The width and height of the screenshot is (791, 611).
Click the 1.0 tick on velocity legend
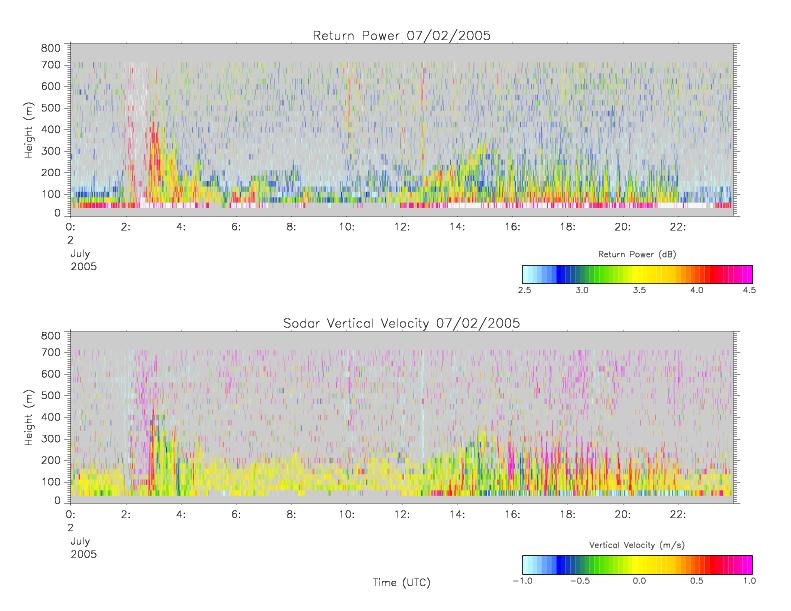coord(749,581)
